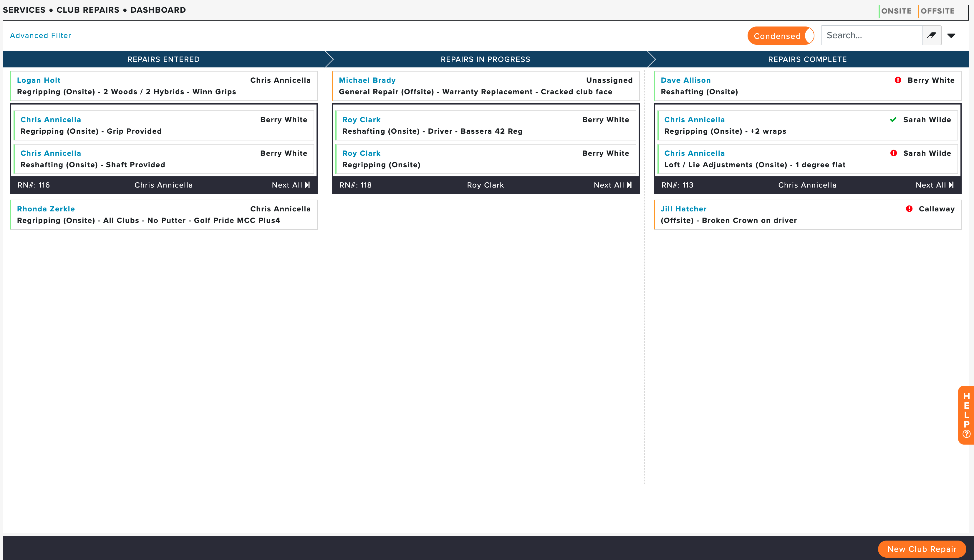The width and height of the screenshot is (974, 560).
Task: Open Roy Clark link on Regripping (Onsite) card
Action: (362, 153)
